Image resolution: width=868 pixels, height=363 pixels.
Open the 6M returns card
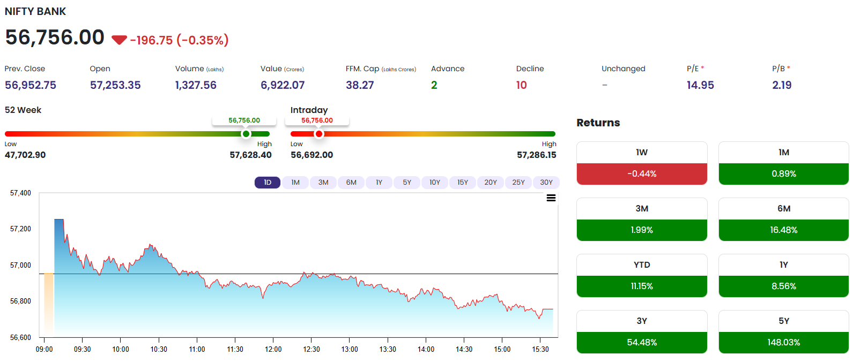coord(784,220)
